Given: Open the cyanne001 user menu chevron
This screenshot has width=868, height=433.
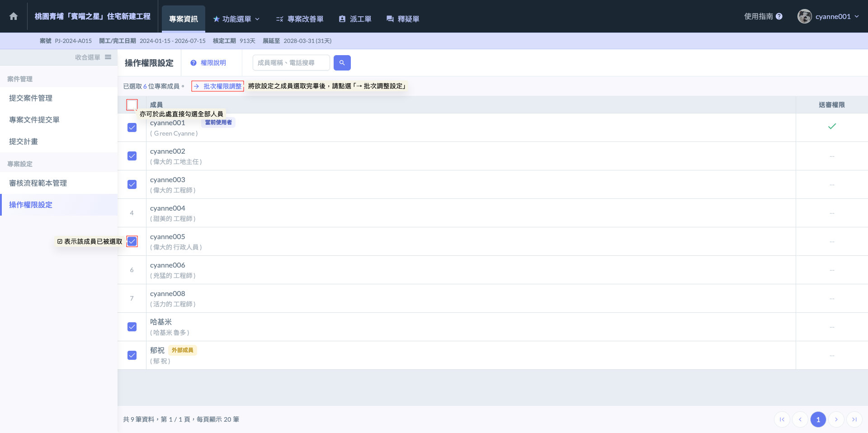Looking at the screenshot, I should 856,16.
